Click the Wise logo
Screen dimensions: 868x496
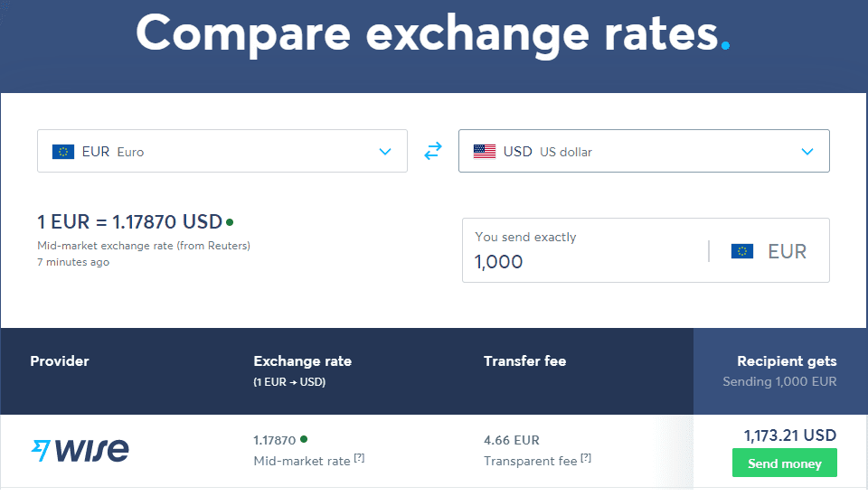click(80, 450)
